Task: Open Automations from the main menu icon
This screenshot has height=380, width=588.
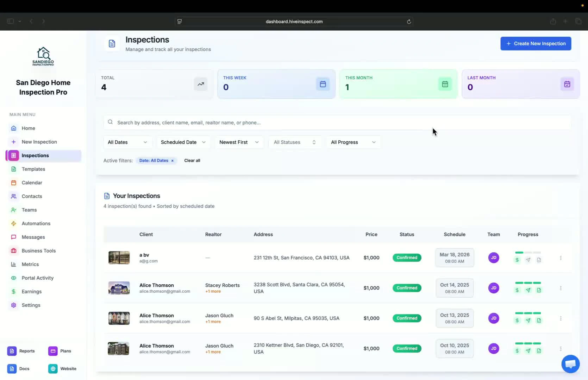Action: [x=13, y=223]
